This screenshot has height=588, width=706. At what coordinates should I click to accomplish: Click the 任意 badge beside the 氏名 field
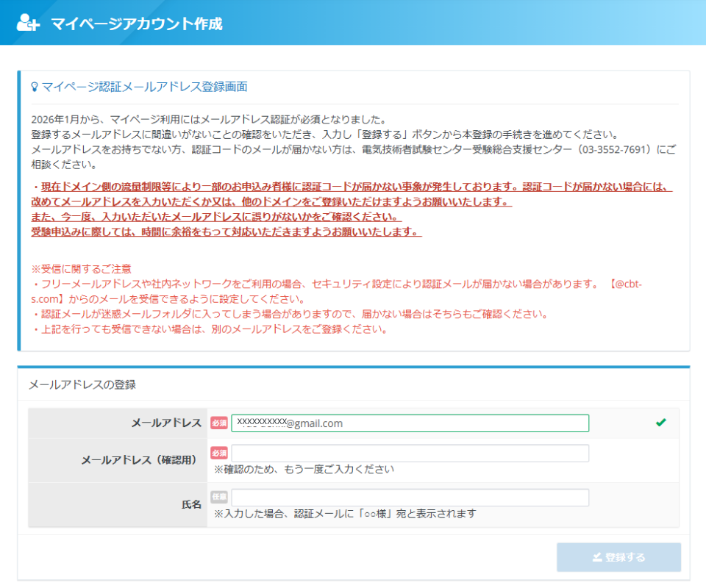pos(219,497)
